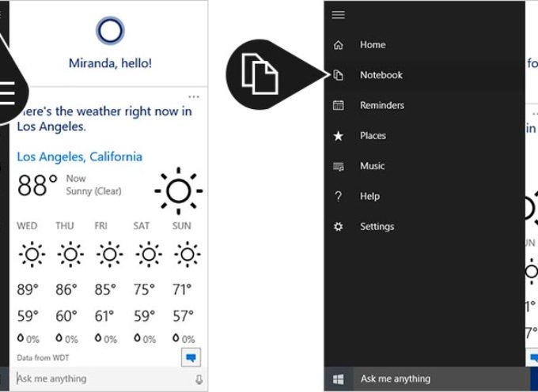Click Wednesday's sun forecast icon
This screenshot has height=392, width=538.
(x=32, y=254)
